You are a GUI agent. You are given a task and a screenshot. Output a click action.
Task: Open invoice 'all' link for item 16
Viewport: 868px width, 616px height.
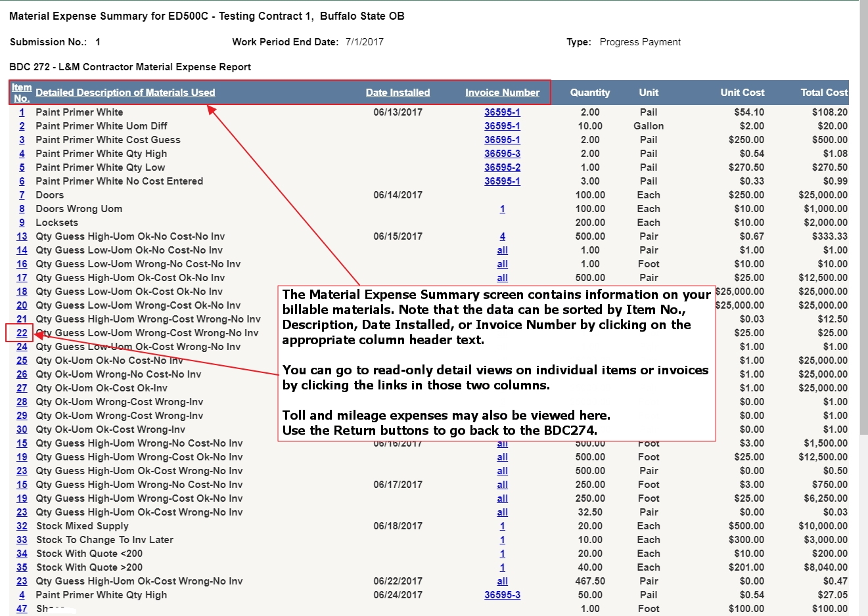click(503, 264)
